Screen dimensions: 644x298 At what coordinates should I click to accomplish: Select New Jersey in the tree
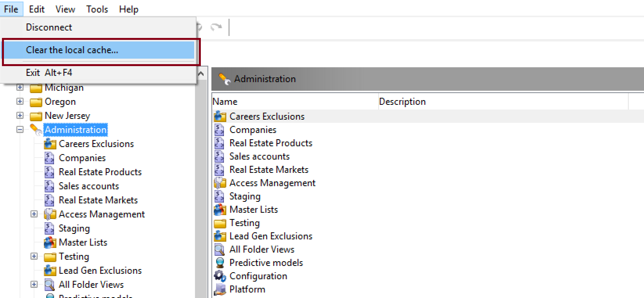(x=67, y=116)
